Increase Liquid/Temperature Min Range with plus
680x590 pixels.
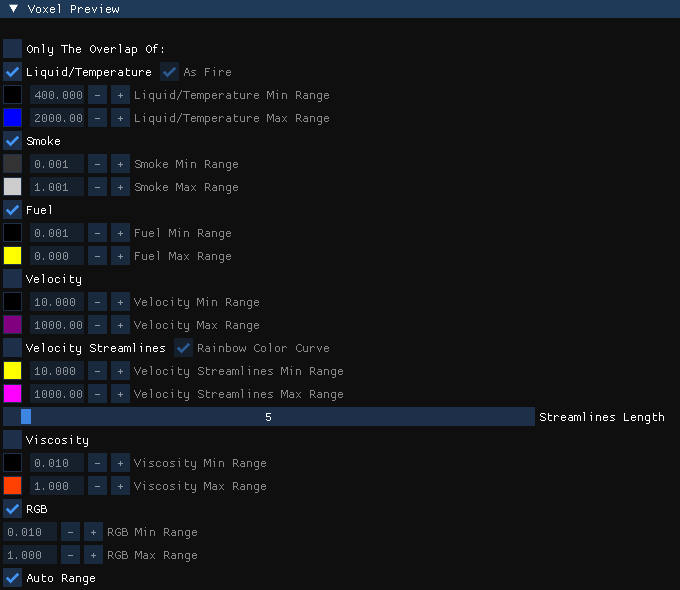click(x=120, y=95)
